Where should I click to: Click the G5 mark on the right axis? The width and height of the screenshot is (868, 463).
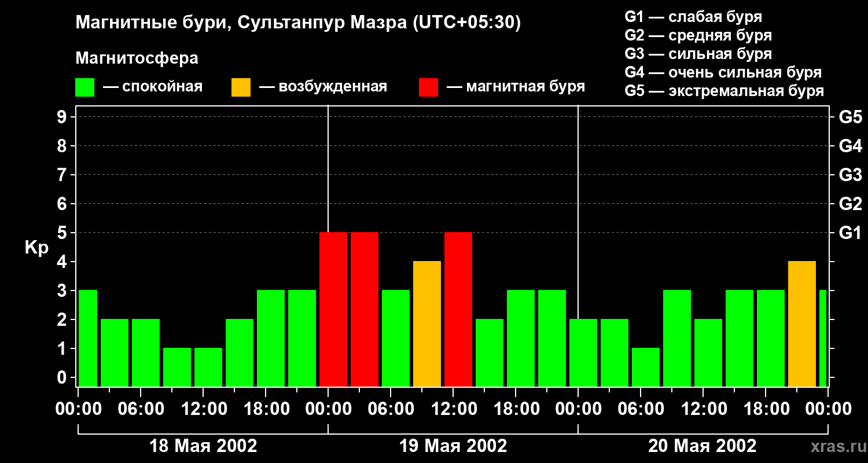850,117
